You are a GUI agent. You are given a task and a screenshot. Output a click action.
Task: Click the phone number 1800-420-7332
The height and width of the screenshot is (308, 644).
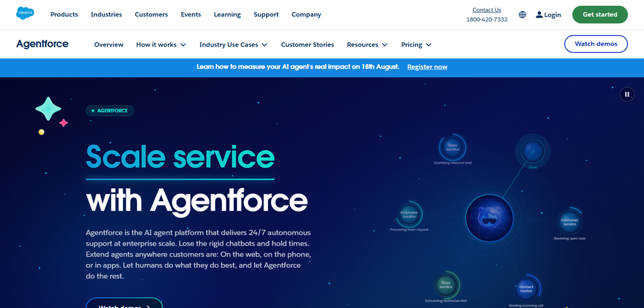[487, 19]
